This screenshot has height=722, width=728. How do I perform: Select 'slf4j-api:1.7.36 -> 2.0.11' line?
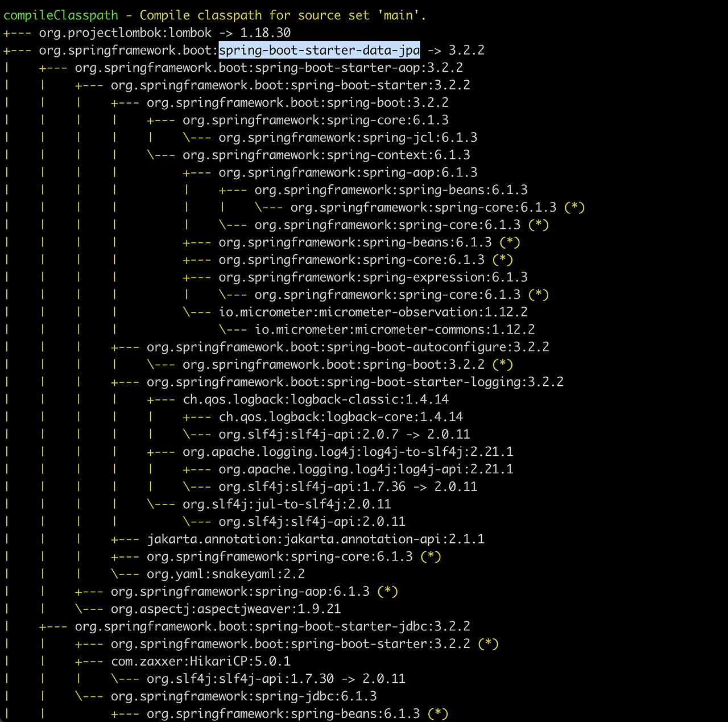click(x=348, y=486)
